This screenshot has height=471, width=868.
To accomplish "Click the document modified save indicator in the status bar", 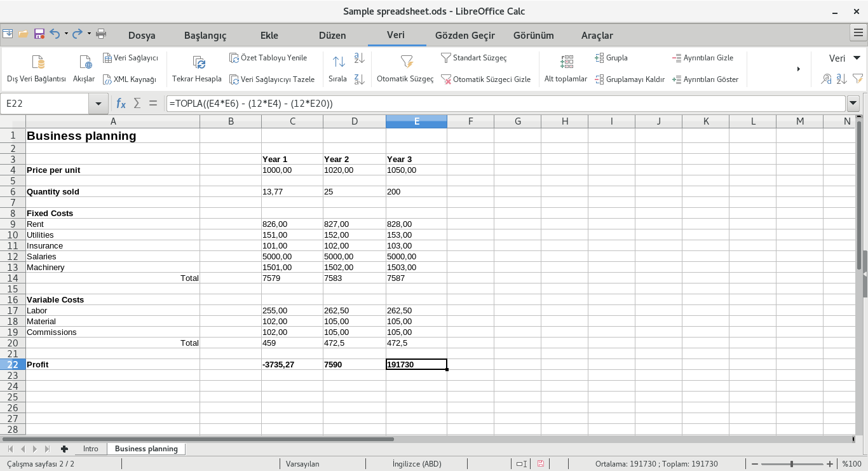I will point(540,464).
